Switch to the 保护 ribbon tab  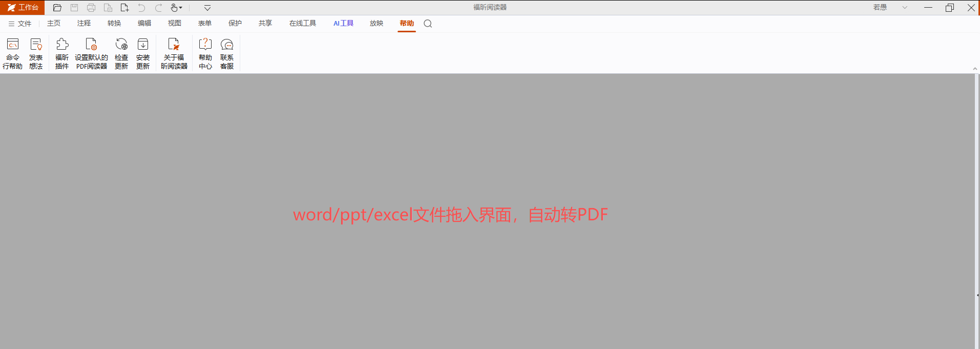pos(235,23)
